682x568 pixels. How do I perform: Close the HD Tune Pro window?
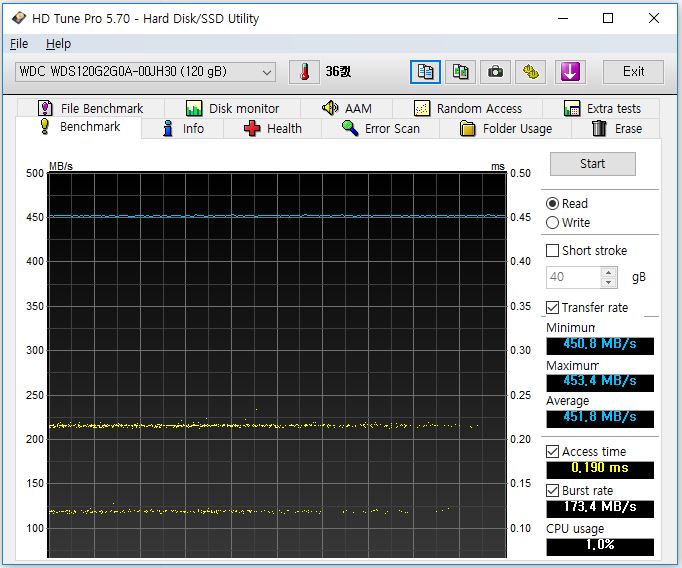[x=654, y=18]
